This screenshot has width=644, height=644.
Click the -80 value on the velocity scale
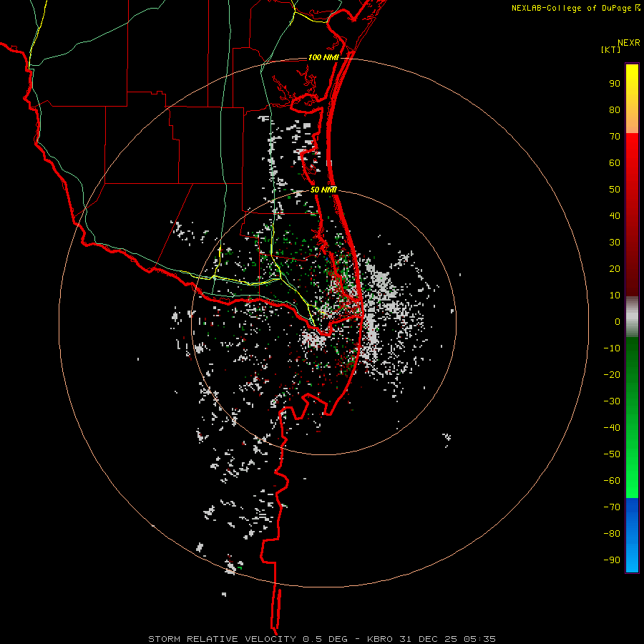tap(612, 534)
